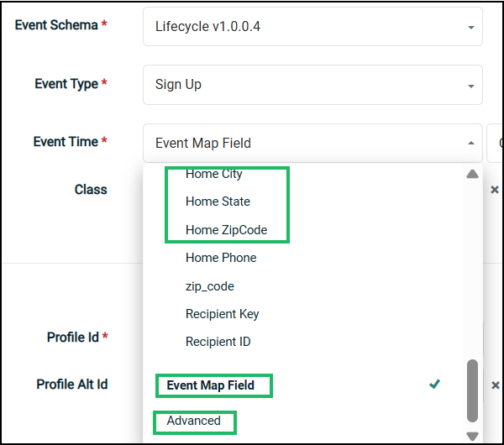Click the caret arrow in Event Schema field
504x445 pixels.
point(470,27)
